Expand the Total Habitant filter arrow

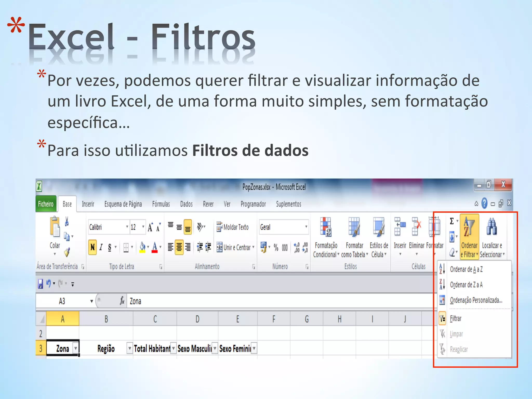point(173,348)
